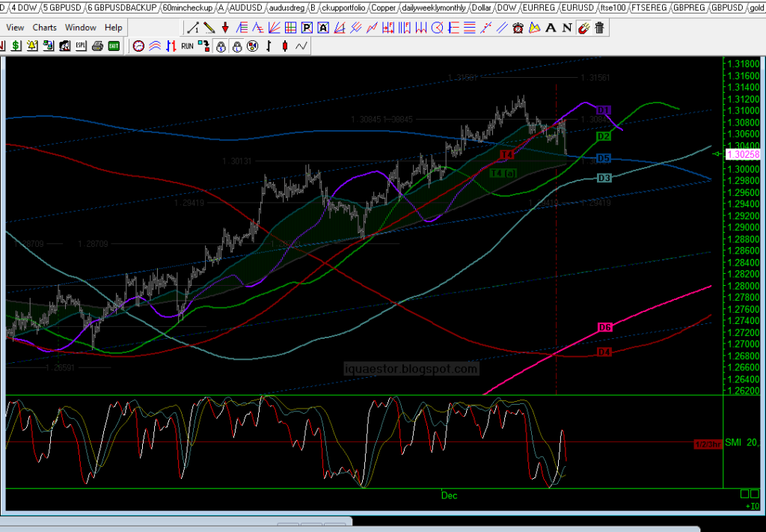The height and width of the screenshot is (532, 766).
Task: Click the pink D6 line label
Action: pos(605,328)
